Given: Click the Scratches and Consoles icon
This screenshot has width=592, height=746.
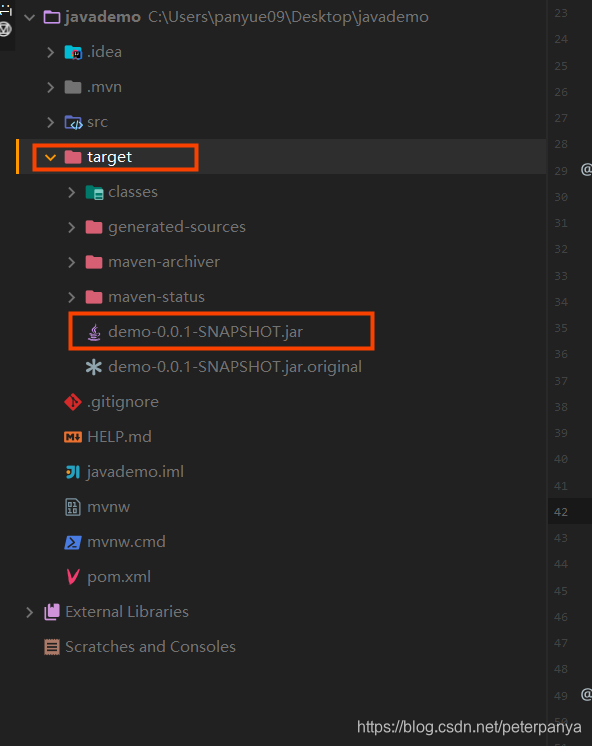Looking at the screenshot, I should (52, 647).
